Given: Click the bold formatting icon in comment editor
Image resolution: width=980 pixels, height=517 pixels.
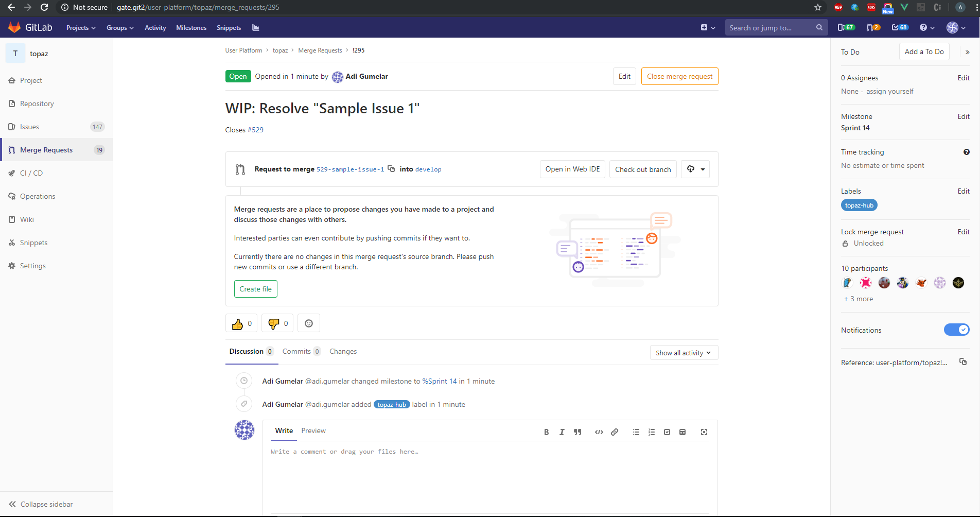Looking at the screenshot, I should point(546,432).
